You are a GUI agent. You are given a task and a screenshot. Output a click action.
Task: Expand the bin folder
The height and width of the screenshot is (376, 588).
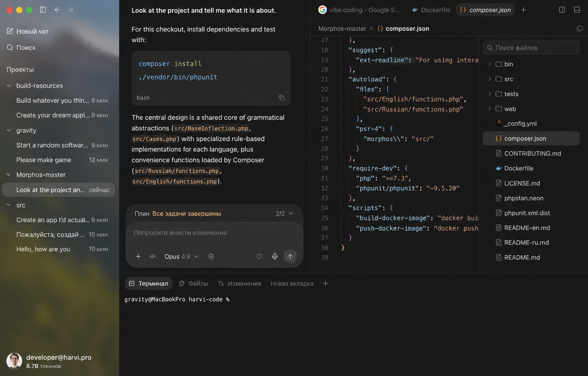click(x=531, y=64)
